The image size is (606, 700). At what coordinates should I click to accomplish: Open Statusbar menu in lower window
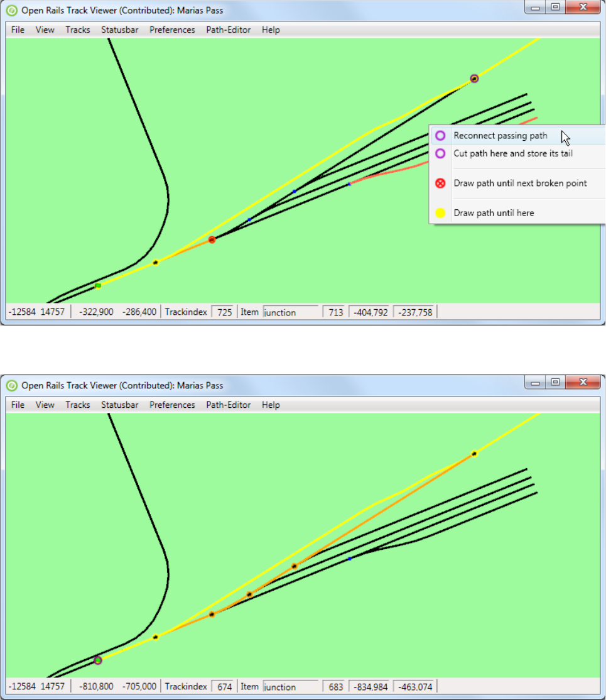coord(119,405)
